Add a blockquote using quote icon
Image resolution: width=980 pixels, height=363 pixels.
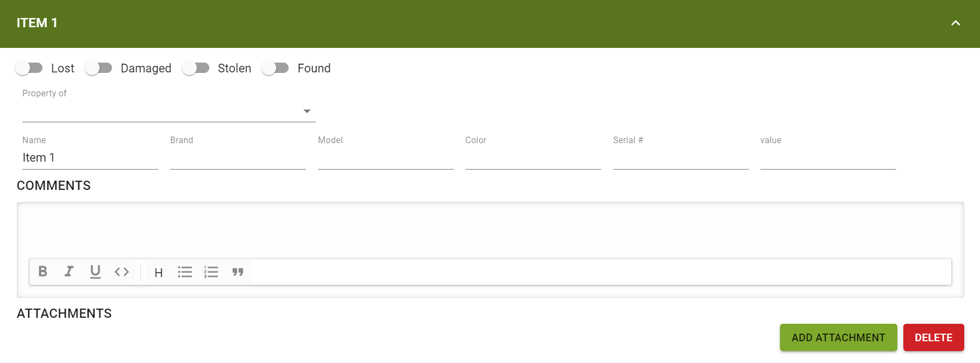pos(238,272)
